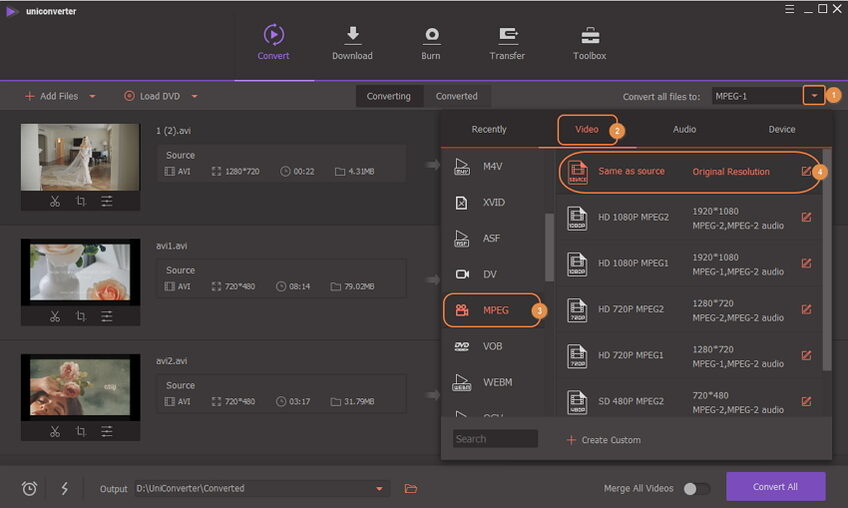
Task: Open the Toolbox section
Action: (589, 42)
